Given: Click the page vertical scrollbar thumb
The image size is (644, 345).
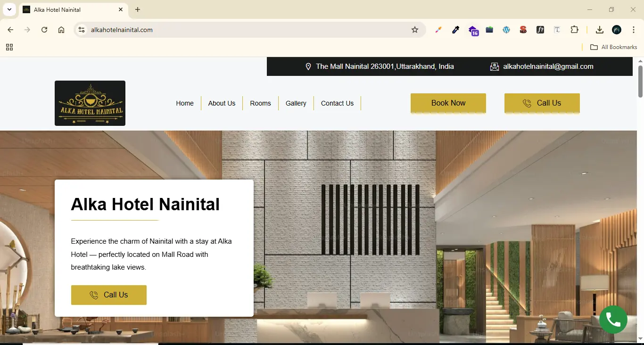Looking at the screenshot, I should coord(640,81).
